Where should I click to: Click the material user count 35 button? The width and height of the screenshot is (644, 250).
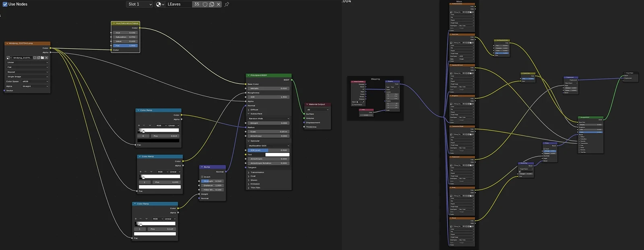coord(196,4)
